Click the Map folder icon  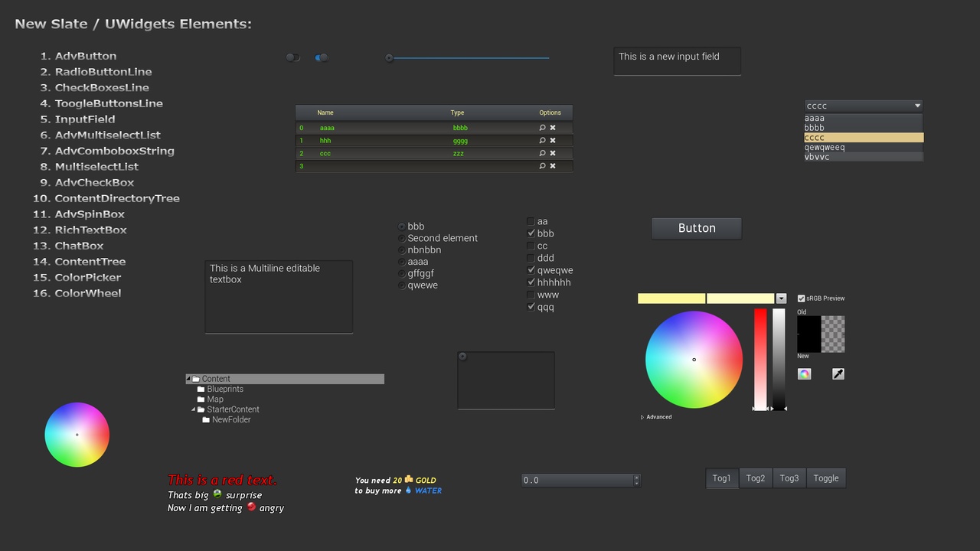201,399
